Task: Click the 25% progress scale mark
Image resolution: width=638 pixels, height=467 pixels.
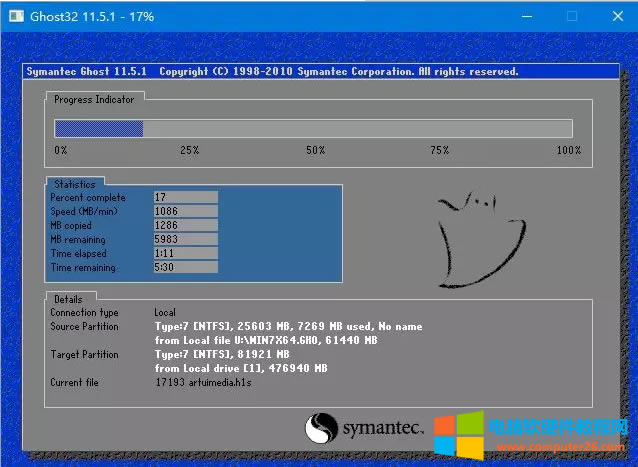Action: [190, 150]
